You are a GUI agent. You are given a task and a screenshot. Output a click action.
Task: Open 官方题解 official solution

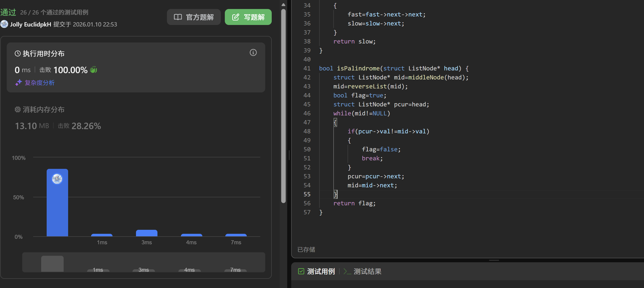coord(194,17)
